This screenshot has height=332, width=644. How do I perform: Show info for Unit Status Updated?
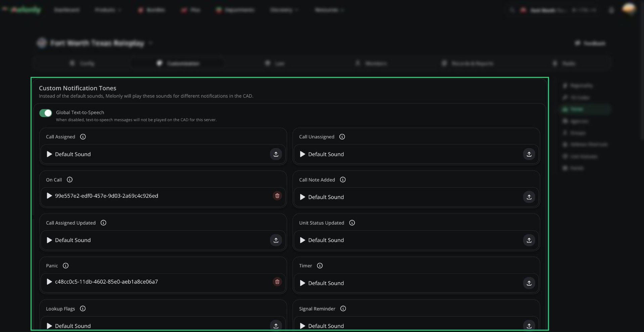352,223
